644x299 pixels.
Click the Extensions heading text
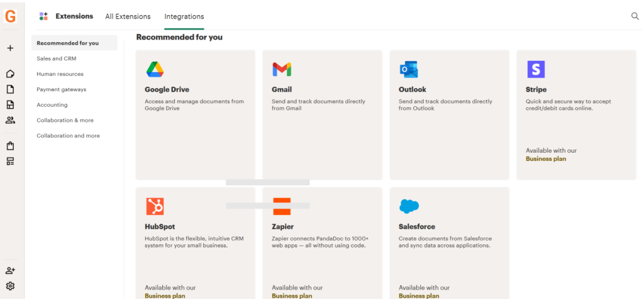pos(74,16)
